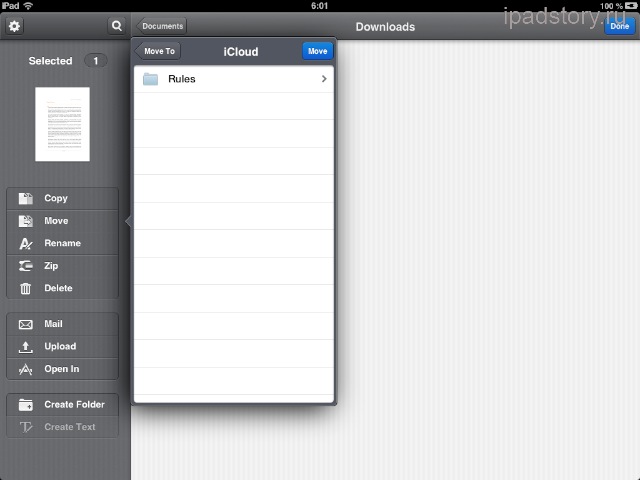Choose Mail label in sidebar

point(53,324)
